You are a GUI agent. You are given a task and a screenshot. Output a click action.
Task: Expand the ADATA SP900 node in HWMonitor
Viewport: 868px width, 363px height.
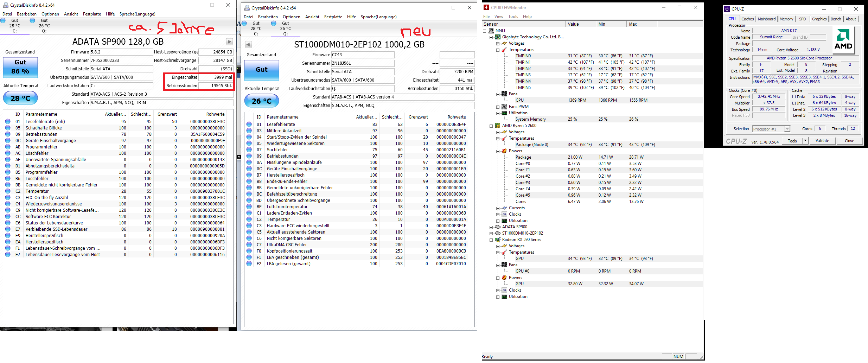click(x=491, y=227)
